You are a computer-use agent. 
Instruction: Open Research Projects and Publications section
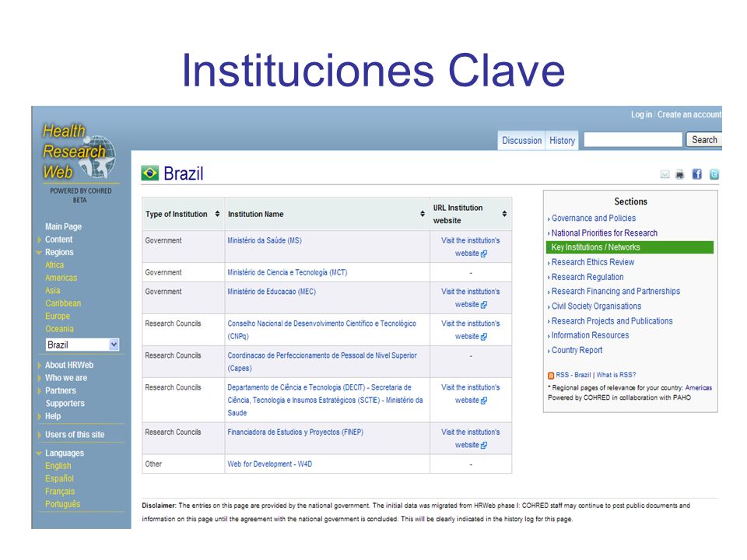[x=612, y=321]
